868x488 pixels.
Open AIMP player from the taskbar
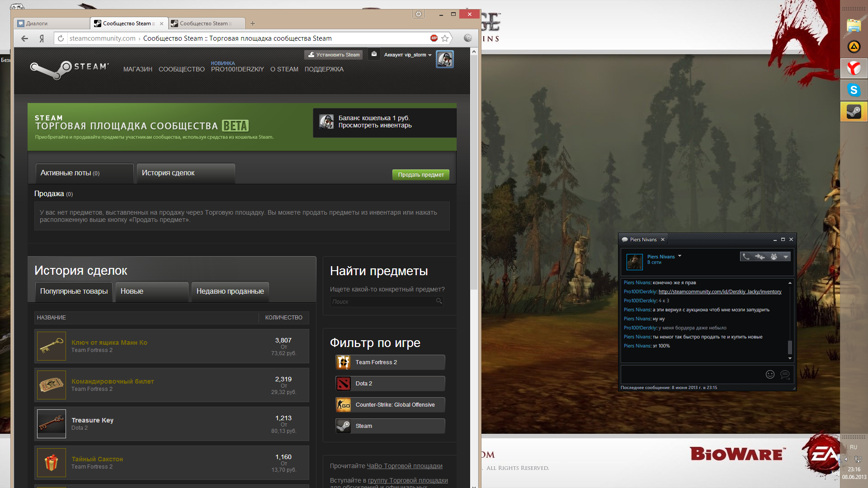pyautogui.click(x=854, y=47)
